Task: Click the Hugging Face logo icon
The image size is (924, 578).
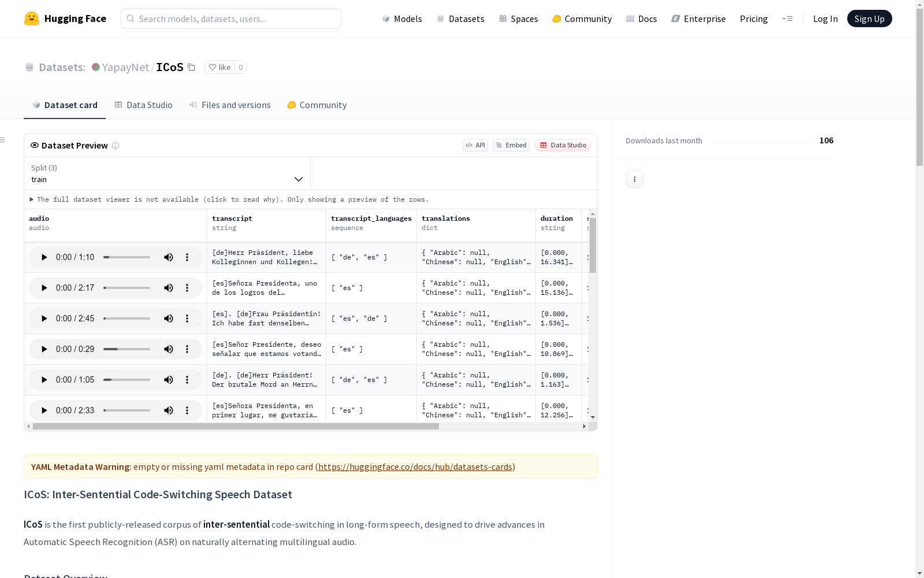Action: [x=32, y=18]
